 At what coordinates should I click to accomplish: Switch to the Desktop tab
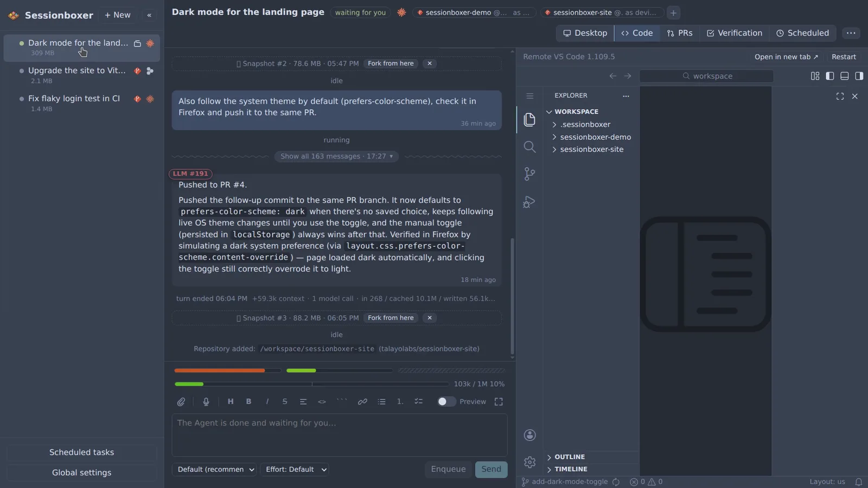pyautogui.click(x=585, y=33)
